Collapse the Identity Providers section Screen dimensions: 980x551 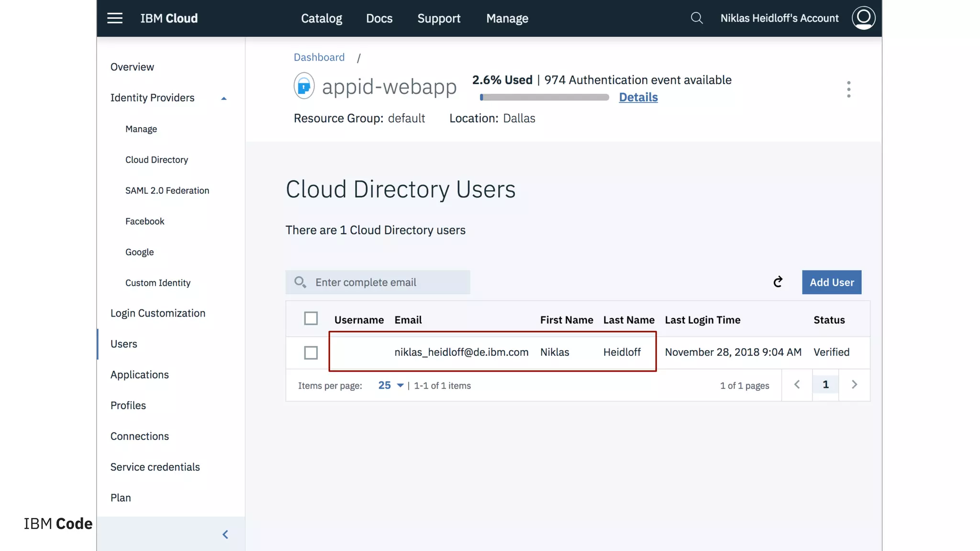223,98
